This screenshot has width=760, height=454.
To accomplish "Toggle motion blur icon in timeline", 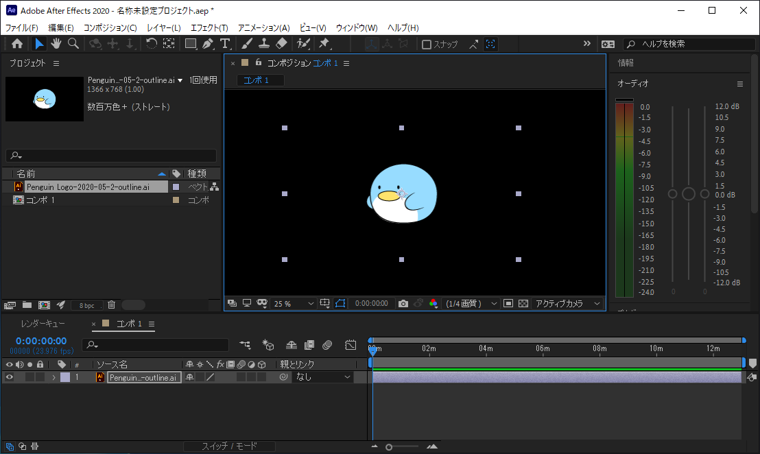I will coord(327,345).
